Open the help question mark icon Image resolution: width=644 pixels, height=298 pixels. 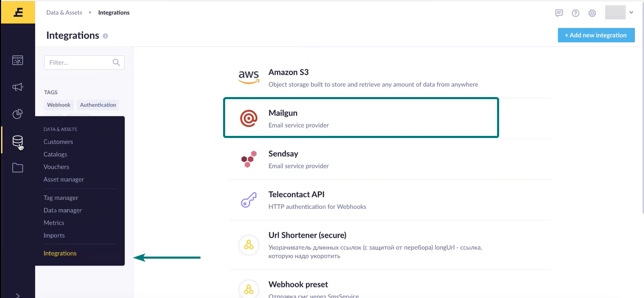click(x=576, y=13)
